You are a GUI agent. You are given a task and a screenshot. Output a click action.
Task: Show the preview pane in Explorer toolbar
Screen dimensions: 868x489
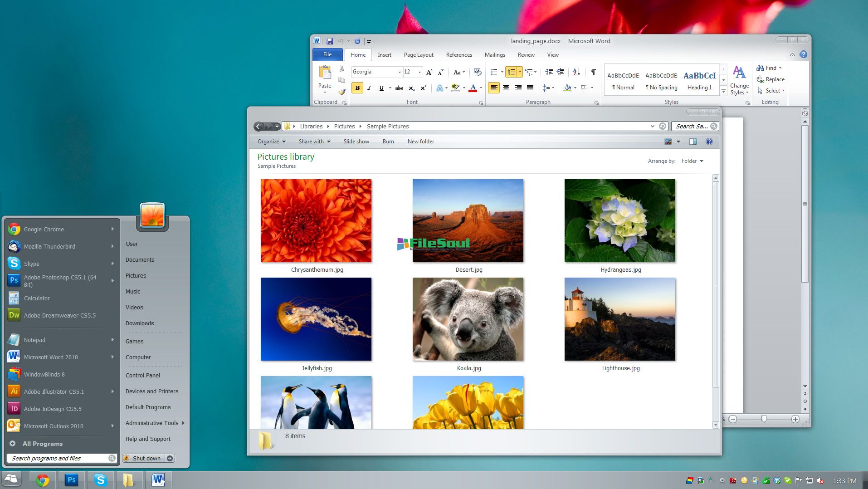tap(692, 142)
